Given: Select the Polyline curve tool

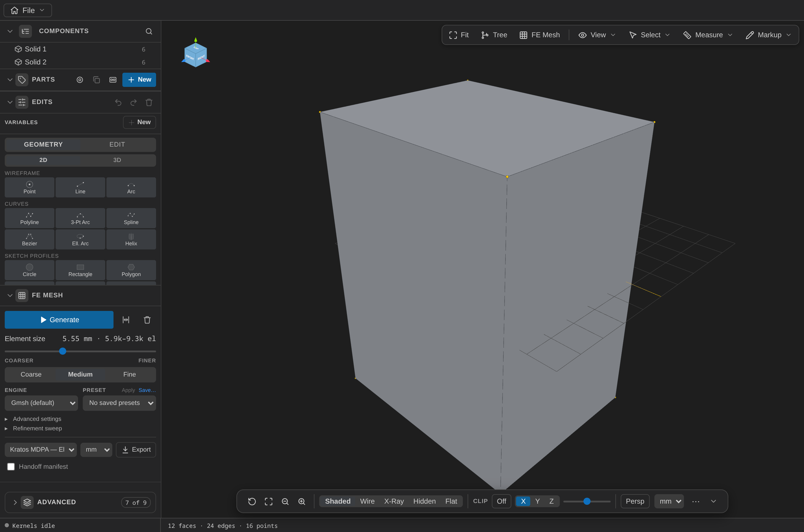Looking at the screenshot, I should tap(30, 218).
